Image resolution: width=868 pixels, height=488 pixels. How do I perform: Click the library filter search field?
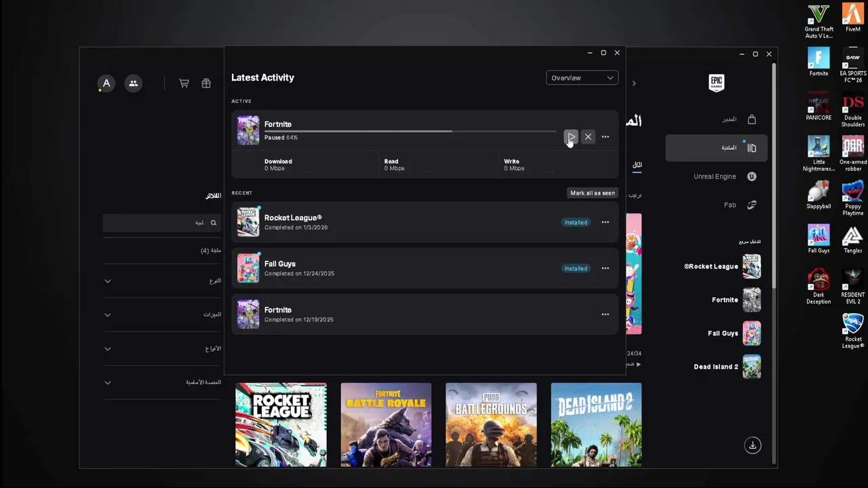click(161, 223)
